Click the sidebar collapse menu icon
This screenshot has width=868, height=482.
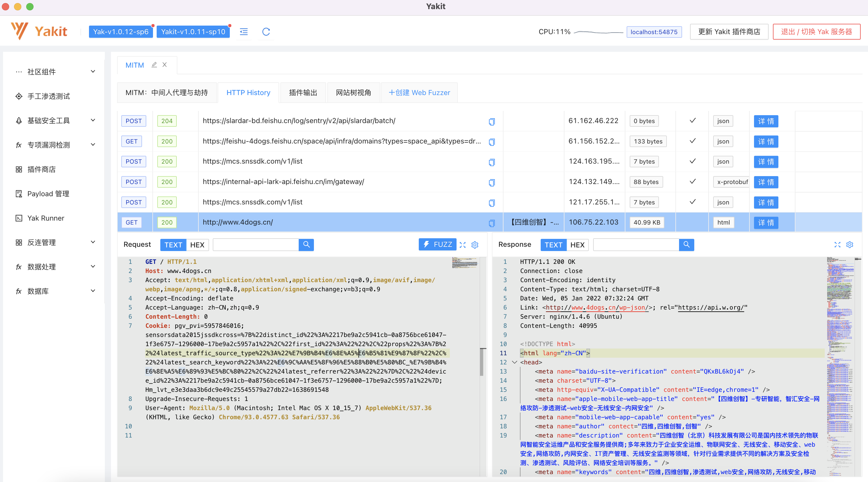point(244,32)
